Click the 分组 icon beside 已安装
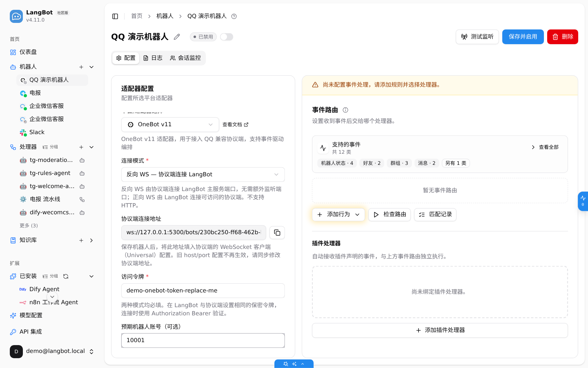Screen dimensions: 588x368 [x=50, y=276]
